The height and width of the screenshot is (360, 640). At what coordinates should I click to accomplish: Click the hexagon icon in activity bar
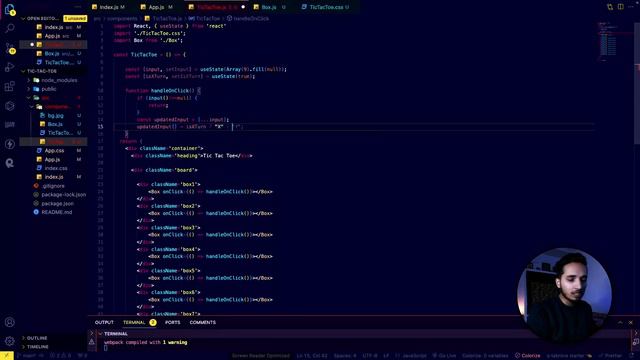10,106
